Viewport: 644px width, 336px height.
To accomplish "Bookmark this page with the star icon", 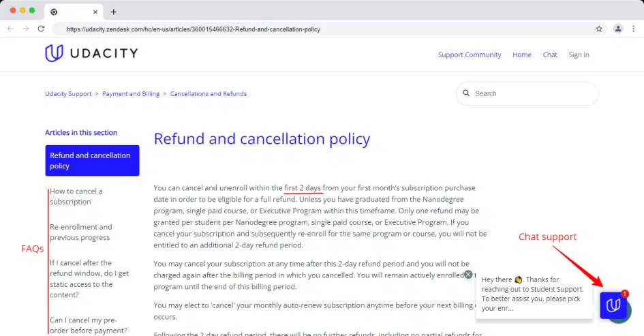I will click(599, 29).
